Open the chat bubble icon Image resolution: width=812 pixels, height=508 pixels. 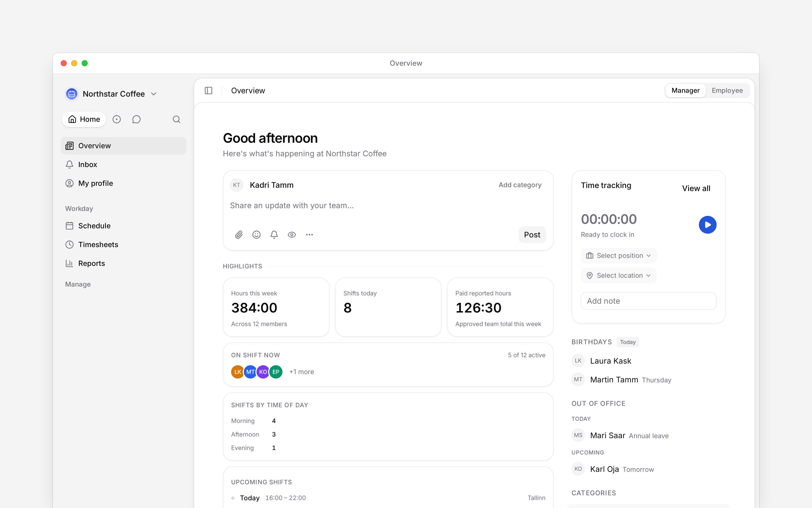(136, 119)
